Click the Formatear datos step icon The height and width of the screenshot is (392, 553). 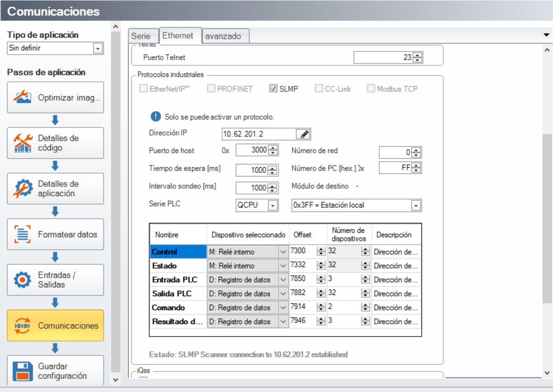pos(22,234)
